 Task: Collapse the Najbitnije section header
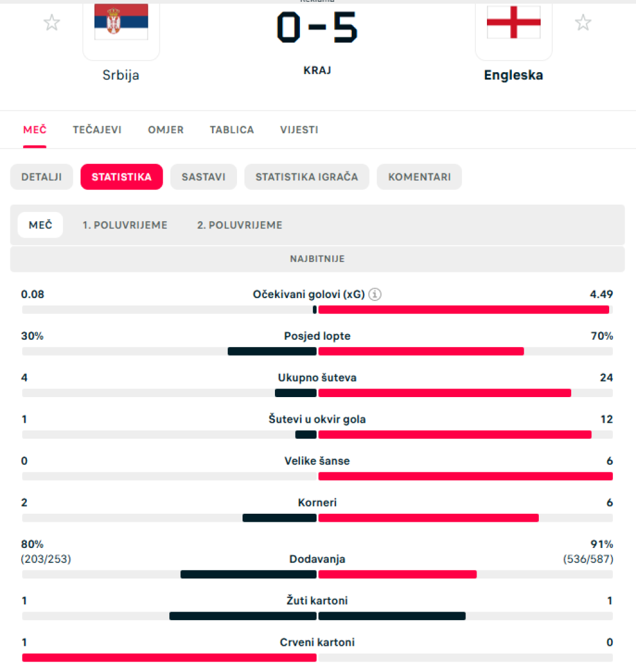pyautogui.click(x=318, y=259)
